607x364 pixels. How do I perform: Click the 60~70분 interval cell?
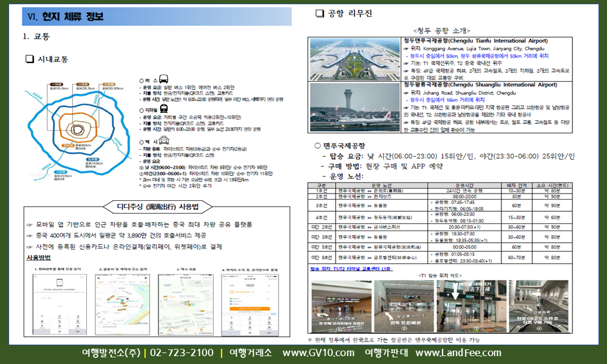(x=517, y=257)
